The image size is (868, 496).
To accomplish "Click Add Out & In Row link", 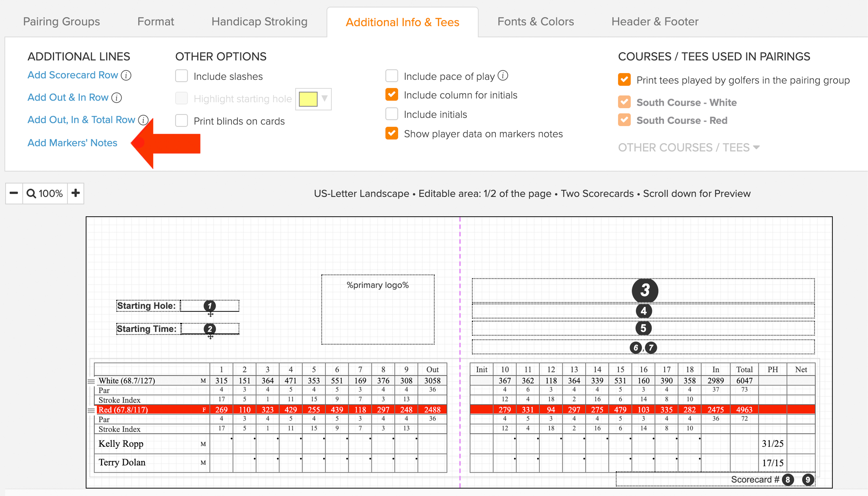I will [68, 97].
